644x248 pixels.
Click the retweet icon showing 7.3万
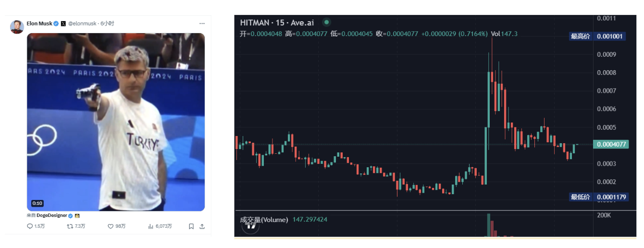click(70, 226)
